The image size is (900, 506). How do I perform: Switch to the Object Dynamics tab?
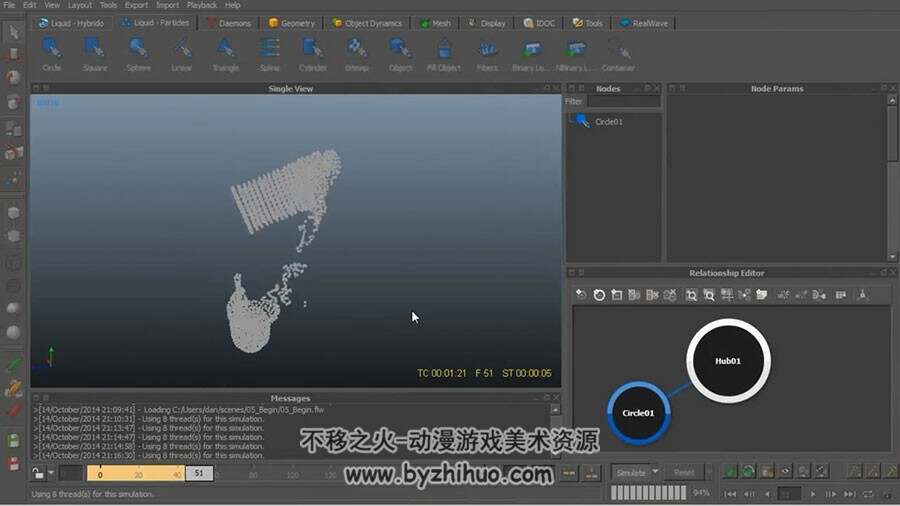(x=367, y=23)
